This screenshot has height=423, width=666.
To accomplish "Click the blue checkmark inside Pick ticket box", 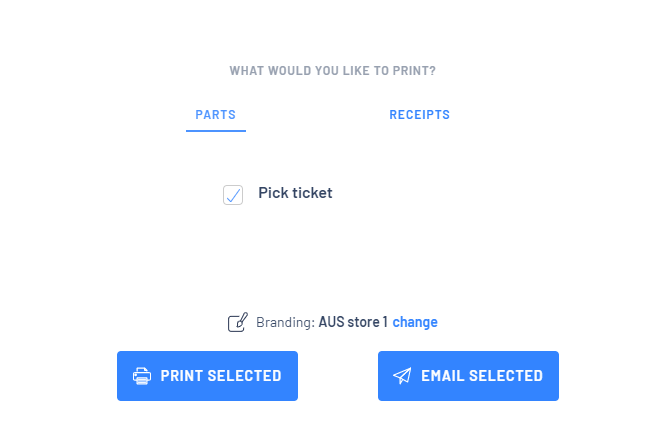I will tap(233, 195).
